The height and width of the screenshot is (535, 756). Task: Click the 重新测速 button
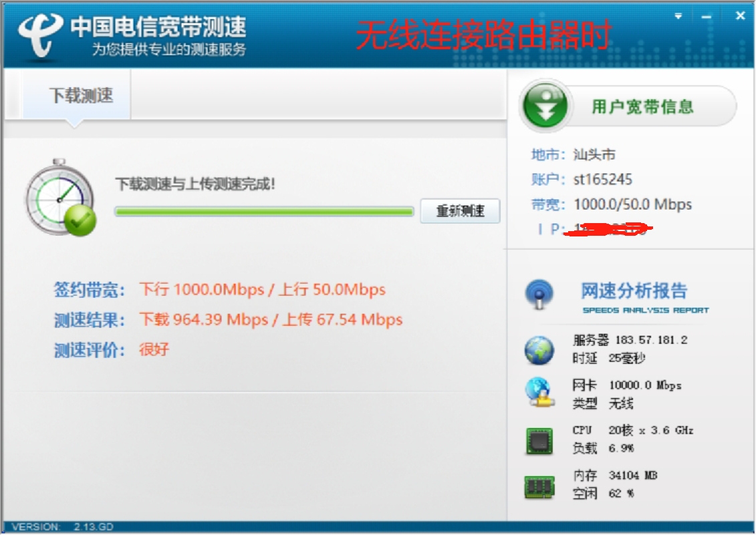pyautogui.click(x=460, y=210)
